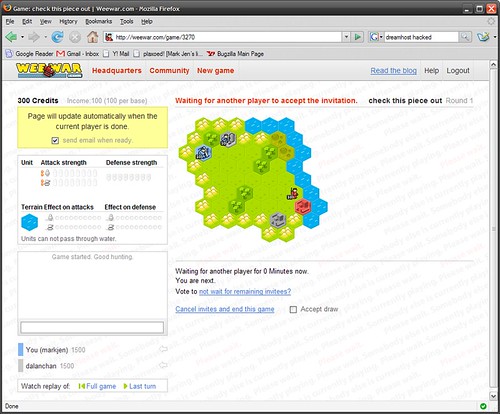Click the search magnifier icon
The width and height of the screenshot is (500, 414).
pos(465,37)
